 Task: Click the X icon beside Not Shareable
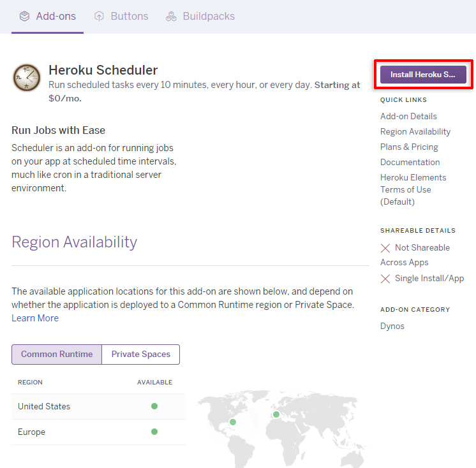tap(385, 248)
